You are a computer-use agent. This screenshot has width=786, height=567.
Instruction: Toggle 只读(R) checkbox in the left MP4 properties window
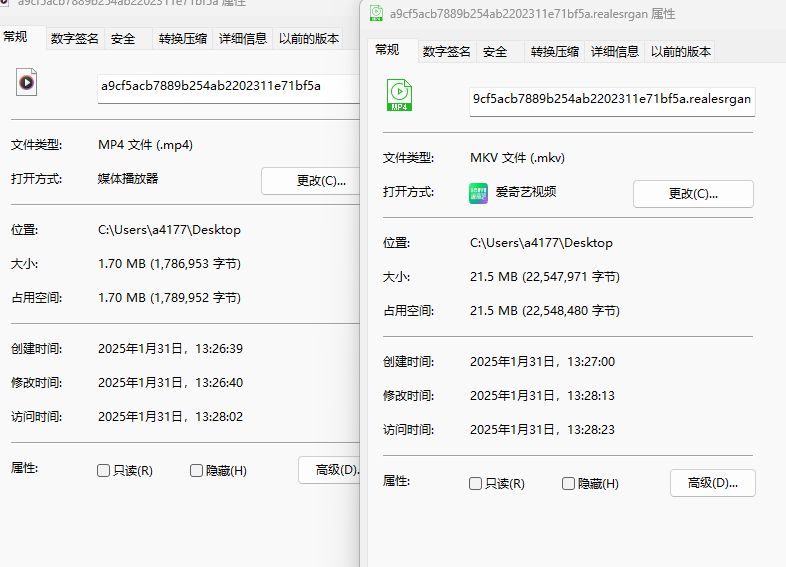103,470
